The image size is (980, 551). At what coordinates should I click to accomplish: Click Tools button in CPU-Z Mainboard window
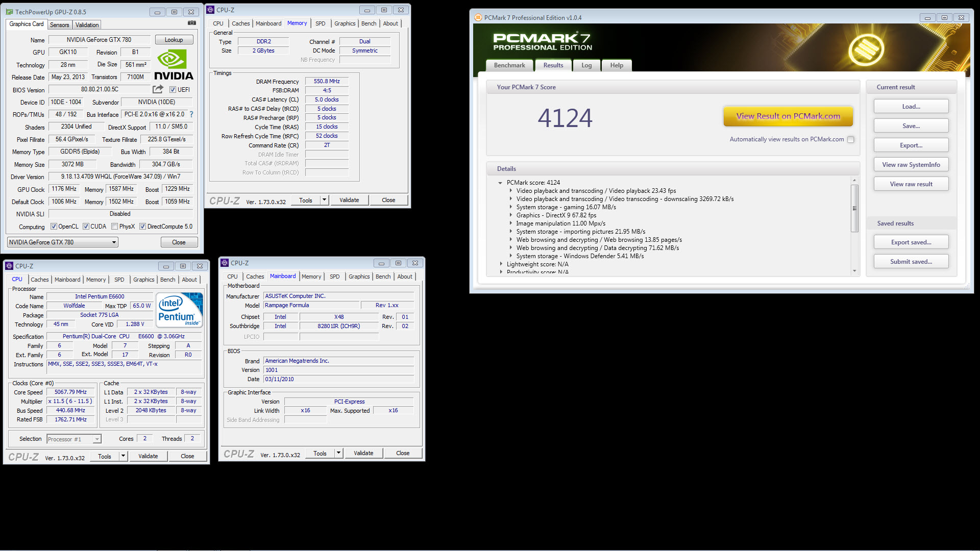coord(320,453)
